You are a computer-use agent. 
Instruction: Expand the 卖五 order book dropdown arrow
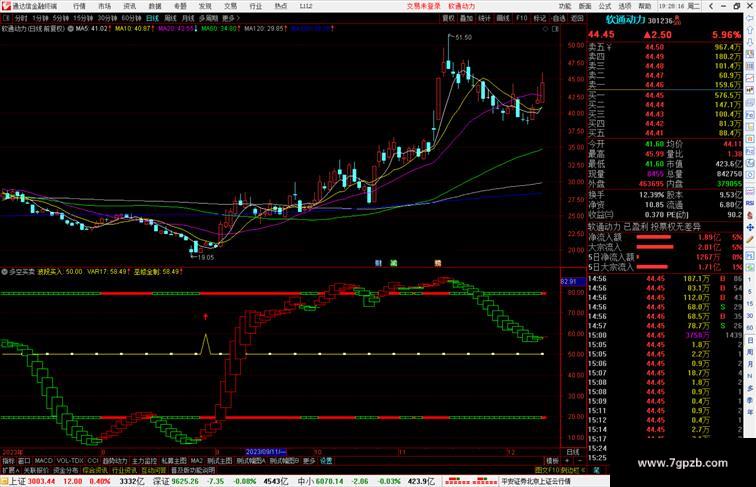tap(609, 47)
